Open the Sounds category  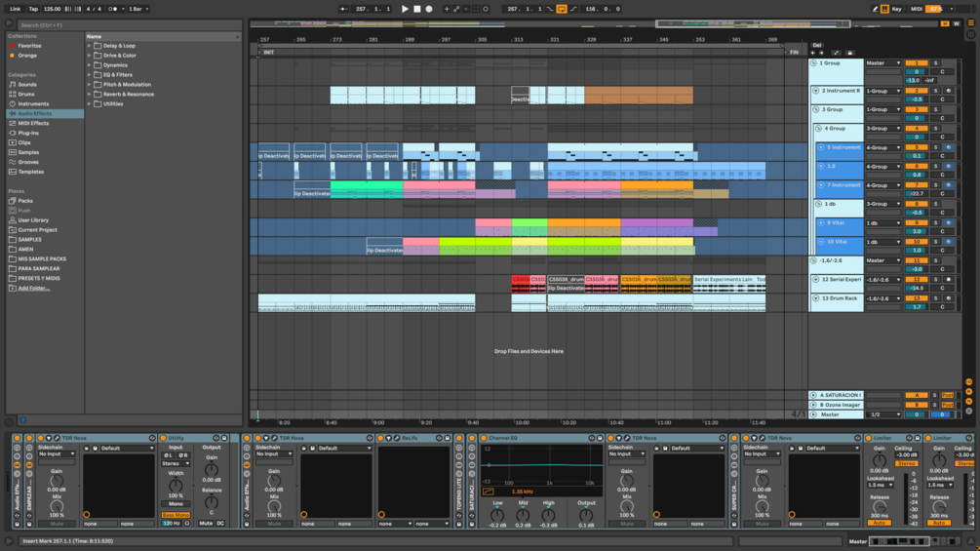pos(27,84)
